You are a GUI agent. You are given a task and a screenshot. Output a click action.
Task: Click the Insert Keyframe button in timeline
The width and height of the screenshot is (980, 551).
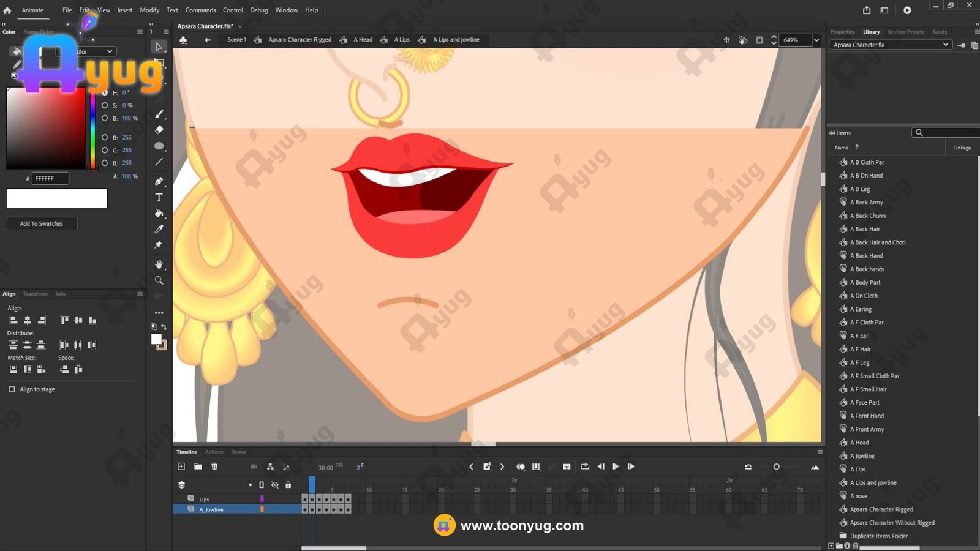pyautogui.click(x=487, y=467)
